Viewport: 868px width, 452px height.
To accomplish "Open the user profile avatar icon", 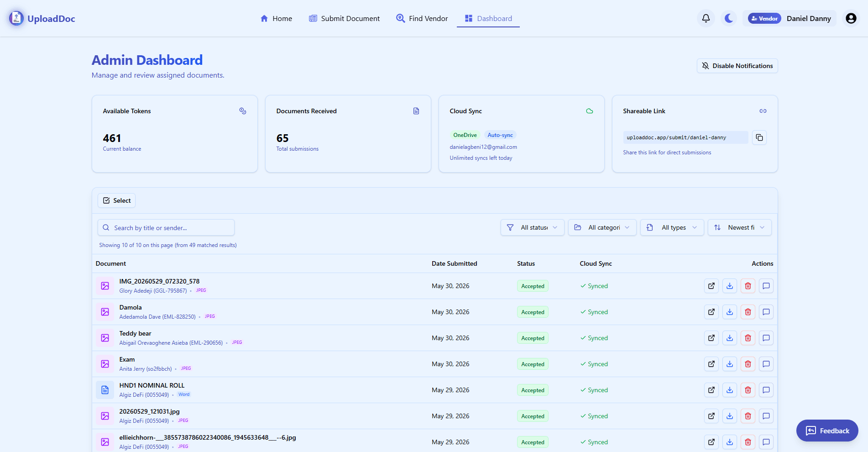I will (x=851, y=18).
